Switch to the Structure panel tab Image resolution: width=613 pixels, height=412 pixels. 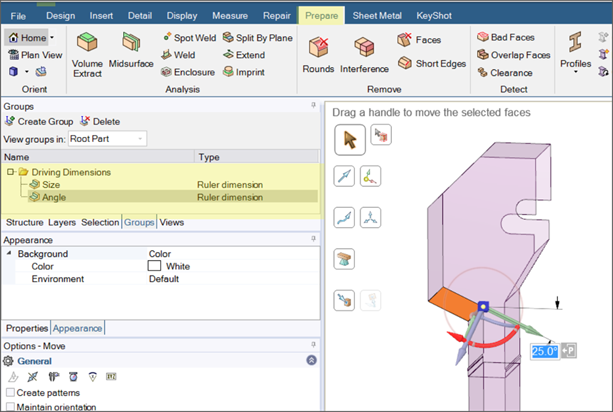(x=24, y=222)
